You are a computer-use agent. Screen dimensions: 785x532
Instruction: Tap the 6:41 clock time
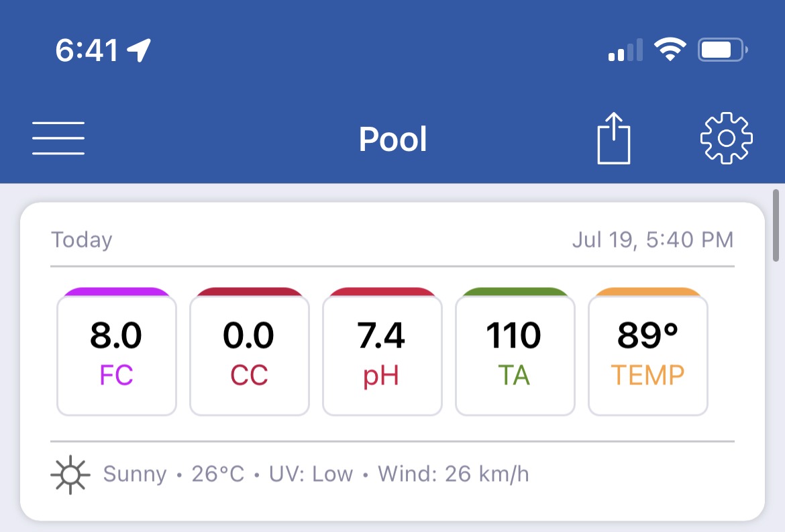click(87, 50)
